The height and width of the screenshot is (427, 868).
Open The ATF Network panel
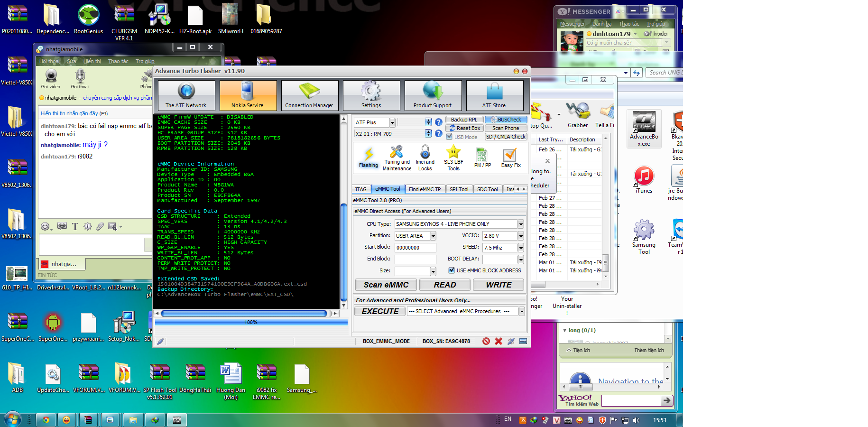coord(186,95)
